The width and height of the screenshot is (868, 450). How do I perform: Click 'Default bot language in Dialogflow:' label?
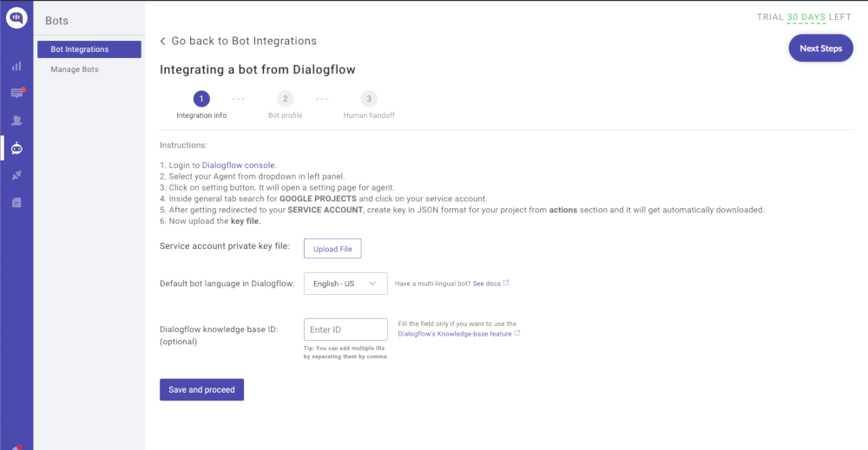pyautogui.click(x=227, y=284)
